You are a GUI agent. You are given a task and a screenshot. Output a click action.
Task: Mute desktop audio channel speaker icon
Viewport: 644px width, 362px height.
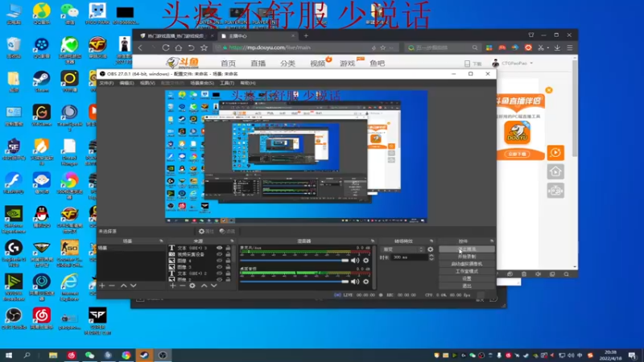click(x=355, y=282)
